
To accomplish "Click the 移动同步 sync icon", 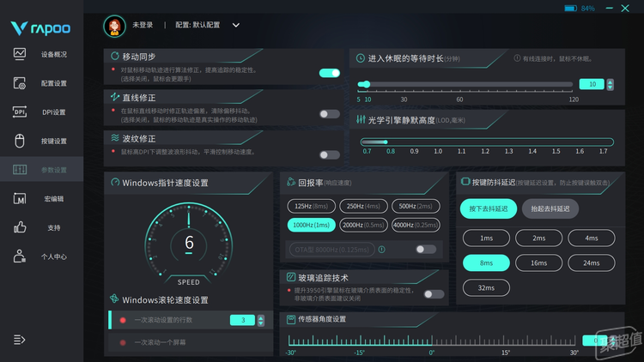I will click(114, 56).
